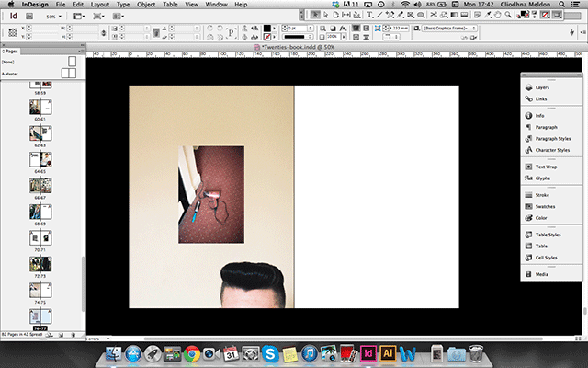Toggle the wrap around bounding box option
The width and height of the screenshot is (588, 368).
pyautogui.click(x=367, y=29)
